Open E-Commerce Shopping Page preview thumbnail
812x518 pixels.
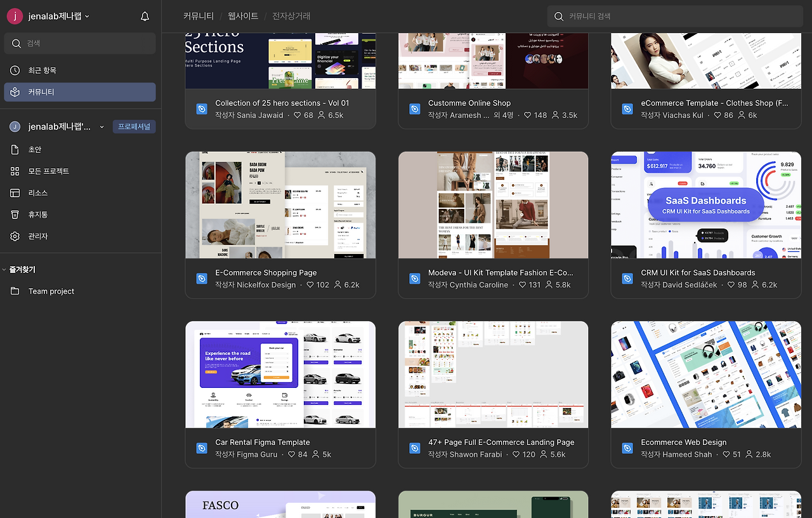point(280,205)
